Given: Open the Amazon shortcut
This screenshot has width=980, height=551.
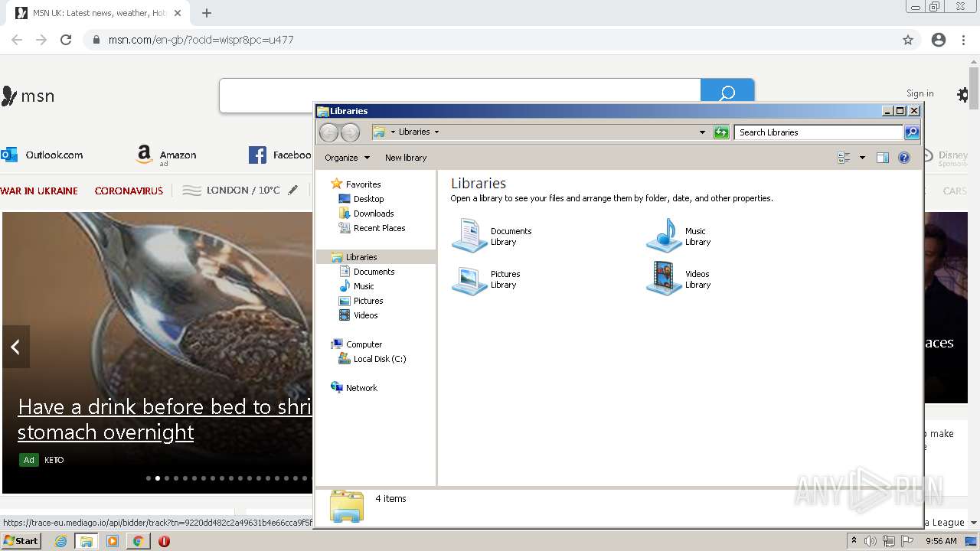Looking at the screenshot, I should 166,155.
